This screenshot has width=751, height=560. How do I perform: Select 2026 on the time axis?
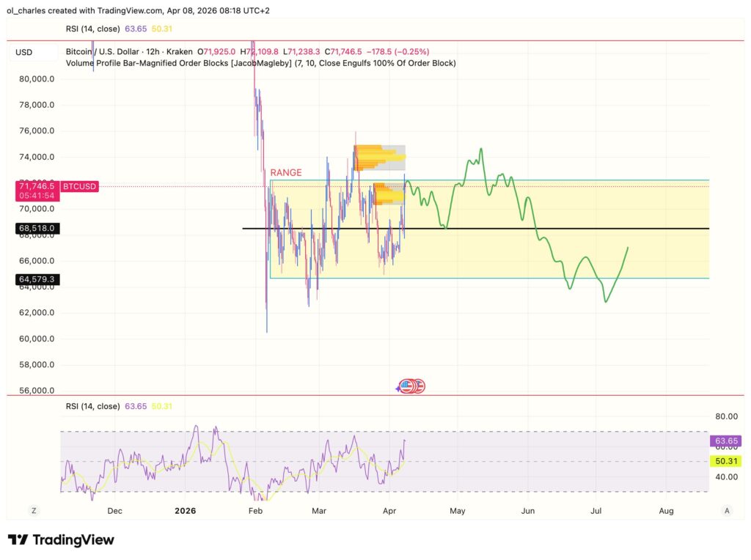coord(186,510)
